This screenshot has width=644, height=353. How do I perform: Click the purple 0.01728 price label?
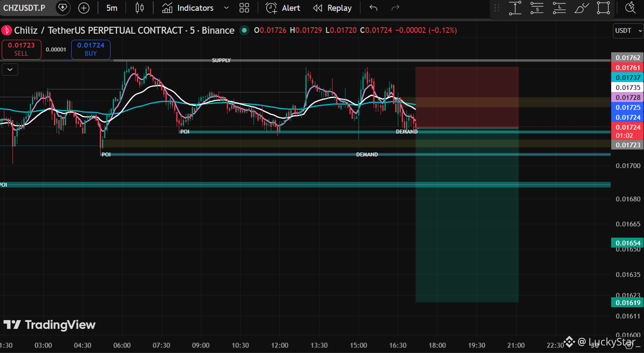(x=628, y=97)
